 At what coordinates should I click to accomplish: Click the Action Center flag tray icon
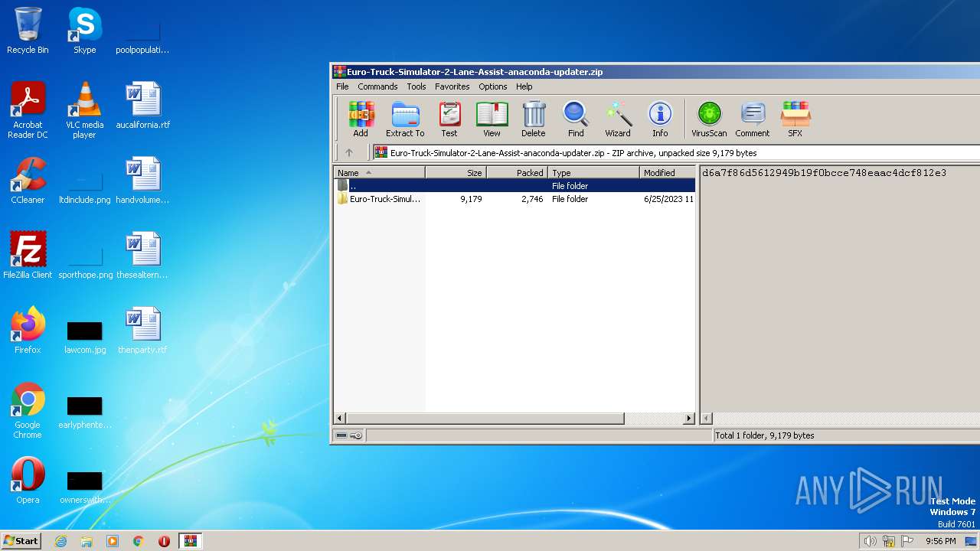[x=907, y=541]
